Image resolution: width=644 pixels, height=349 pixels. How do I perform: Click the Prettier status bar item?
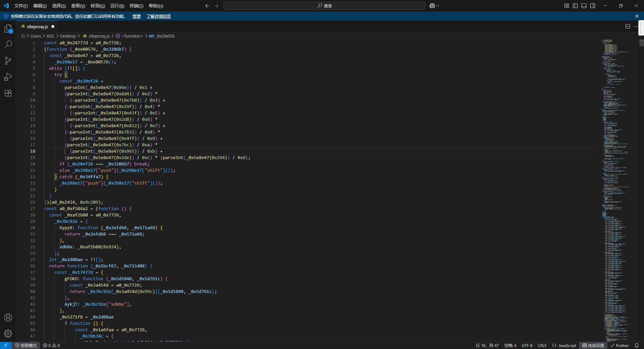(620, 345)
